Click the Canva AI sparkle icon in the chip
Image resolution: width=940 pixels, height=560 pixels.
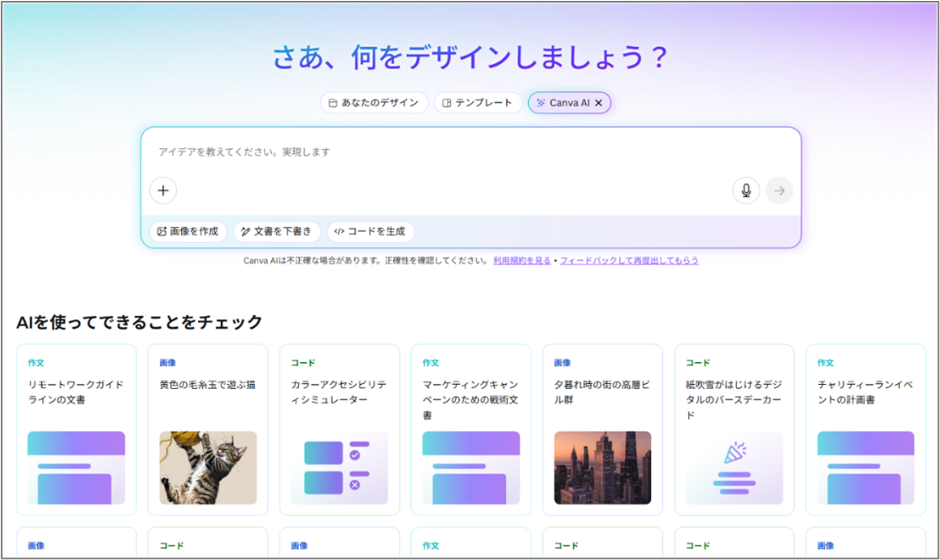click(539, 103)
